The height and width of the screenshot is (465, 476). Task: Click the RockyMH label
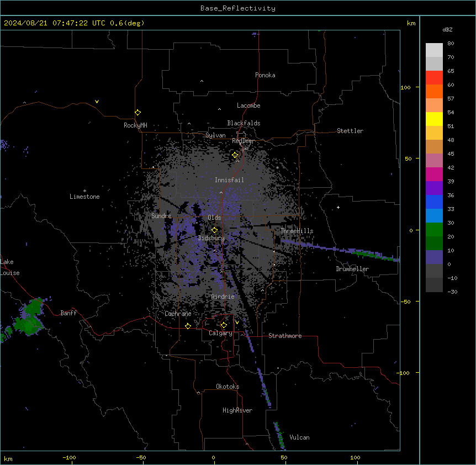(x=135, y=125)
